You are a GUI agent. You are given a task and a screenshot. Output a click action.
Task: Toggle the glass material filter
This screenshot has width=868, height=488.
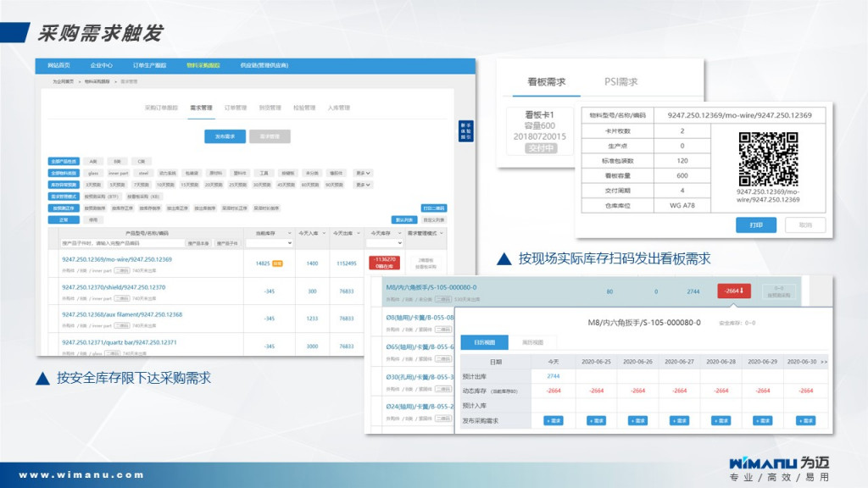(x=92, y=172)
